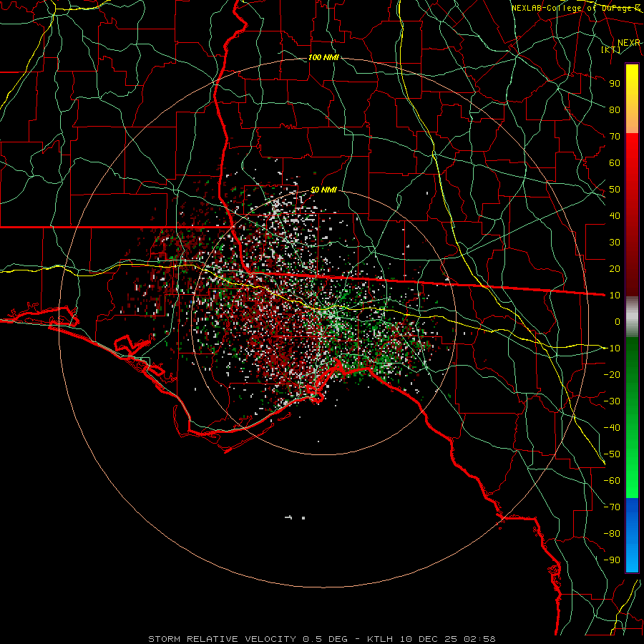Click the '-30' scale value
Image resolution: width=644 pixels, height=644 pixels.
[612, 401]
